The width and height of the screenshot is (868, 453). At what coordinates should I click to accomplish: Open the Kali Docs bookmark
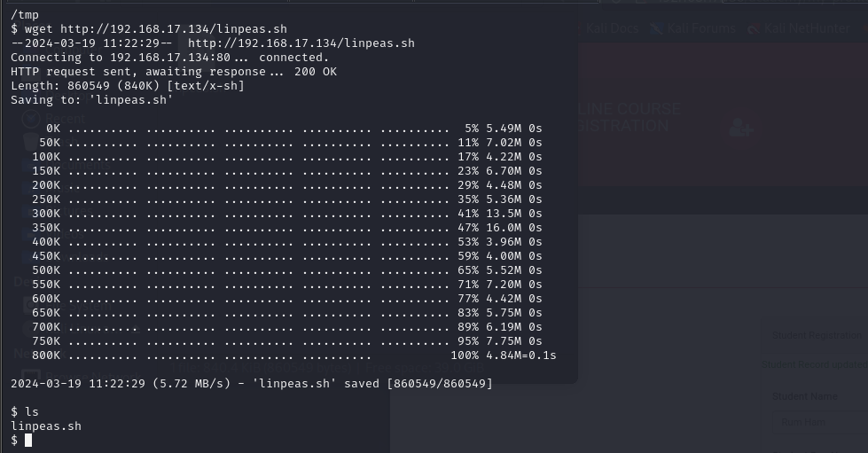coord(612,28)
